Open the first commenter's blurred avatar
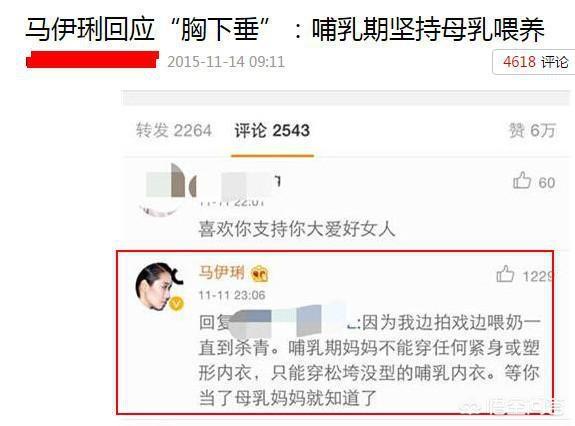The width and height of the screenshot is (575, 426). (x=161, y=190)
